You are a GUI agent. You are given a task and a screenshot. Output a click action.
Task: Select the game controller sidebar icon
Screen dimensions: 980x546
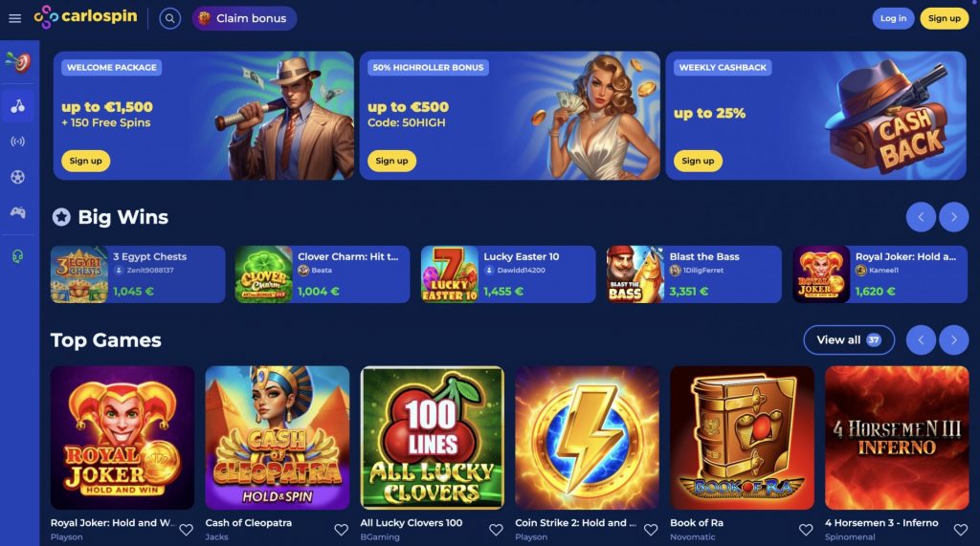coord(18,213)
